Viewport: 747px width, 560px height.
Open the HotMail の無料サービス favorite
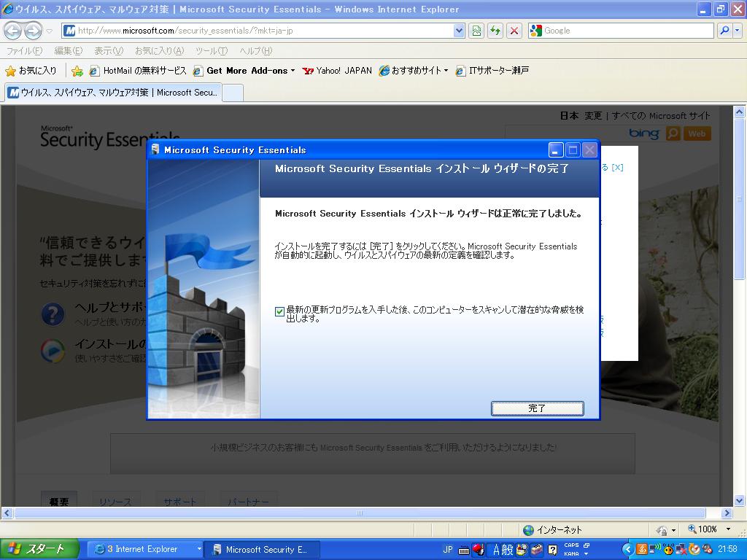coord(138,71)
